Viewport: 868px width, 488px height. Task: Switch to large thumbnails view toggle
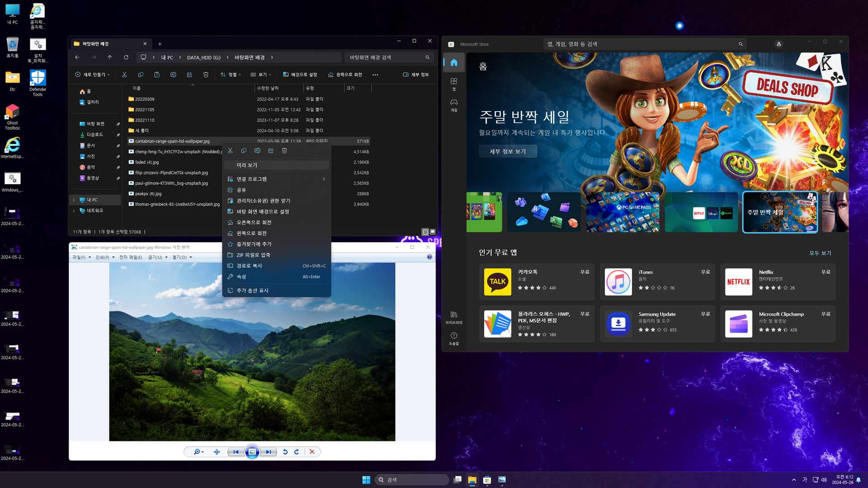point(433,232)
